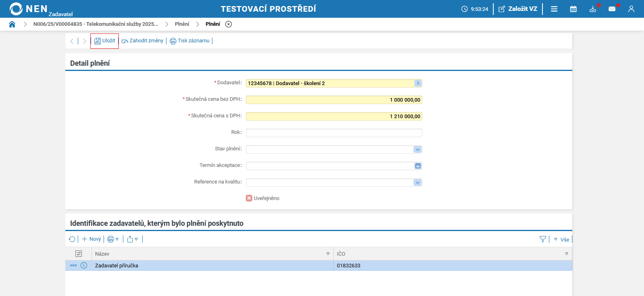The height and width of the screenshot is (296, 644).
Task: Toggle the Uveřejněno checkbox
Action: pos(249,198)
